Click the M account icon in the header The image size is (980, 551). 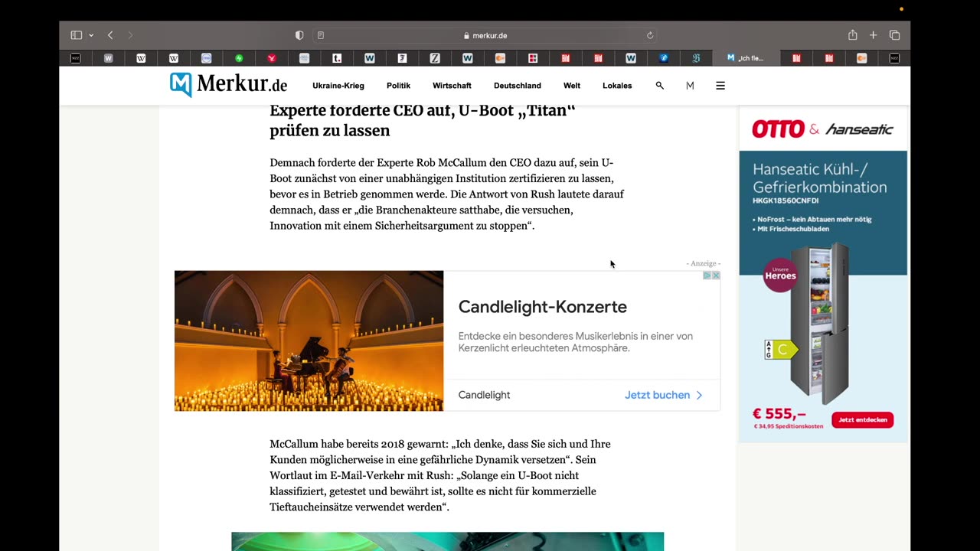(690, 86)
